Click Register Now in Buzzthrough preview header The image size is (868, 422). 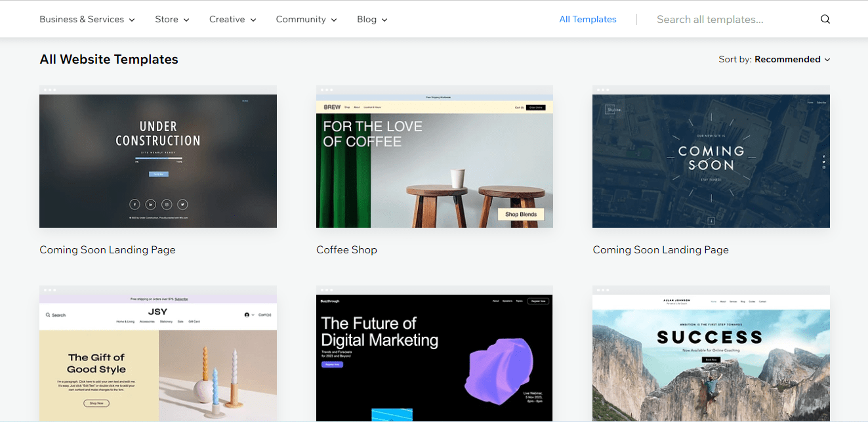click(539, 301)
